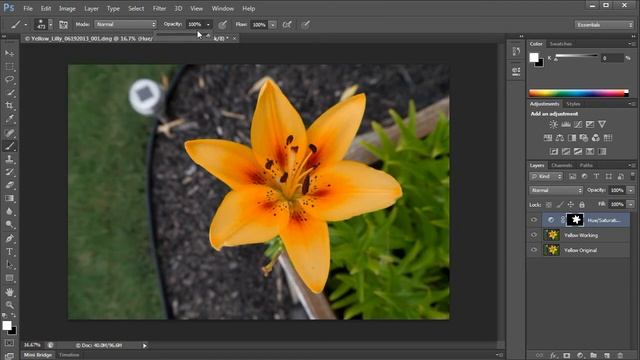Select the Quick Selection tool
640x360 pixels.
pyautogui.click(x=9, y=92)
